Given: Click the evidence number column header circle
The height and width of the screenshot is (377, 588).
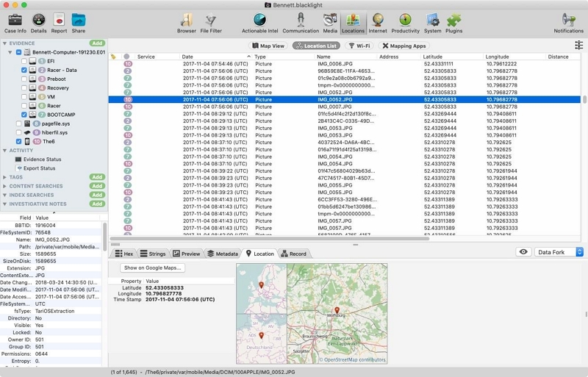Looking at the screenshot, I should pos(126,57).
